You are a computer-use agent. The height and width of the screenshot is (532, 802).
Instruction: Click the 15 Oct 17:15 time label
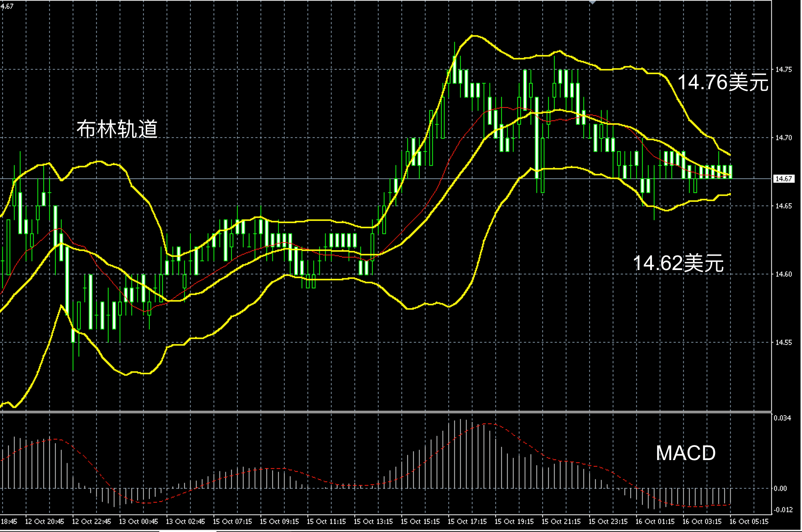(x=467, y=521)
